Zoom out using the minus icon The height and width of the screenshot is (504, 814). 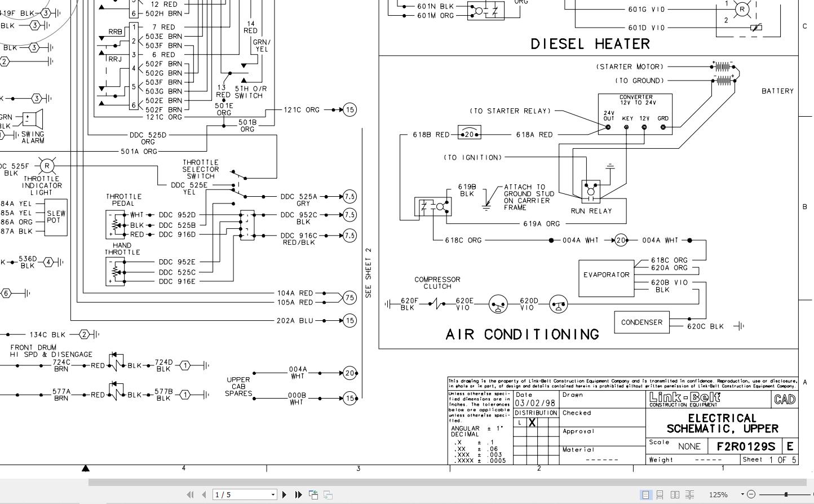tap(752, 494)
